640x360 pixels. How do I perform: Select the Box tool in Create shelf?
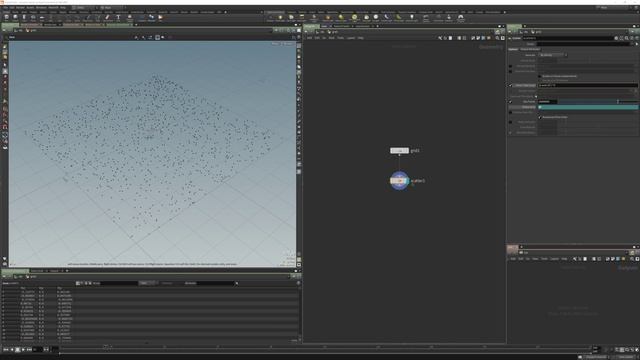coord(7,17)
